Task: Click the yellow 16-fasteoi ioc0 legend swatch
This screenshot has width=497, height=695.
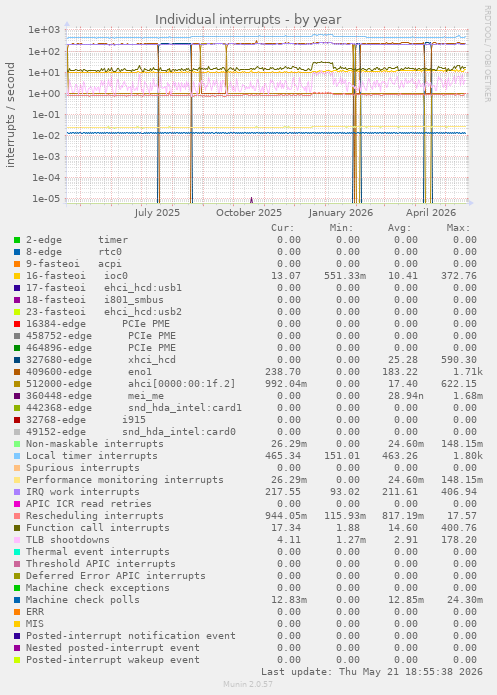Action: coord(17,276)
